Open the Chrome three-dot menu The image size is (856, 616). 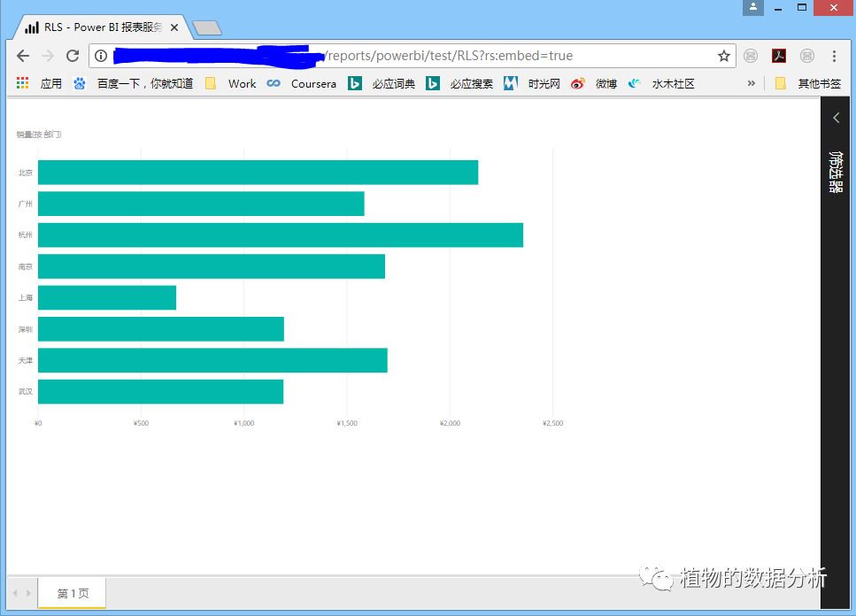click(x=834, y=56)
